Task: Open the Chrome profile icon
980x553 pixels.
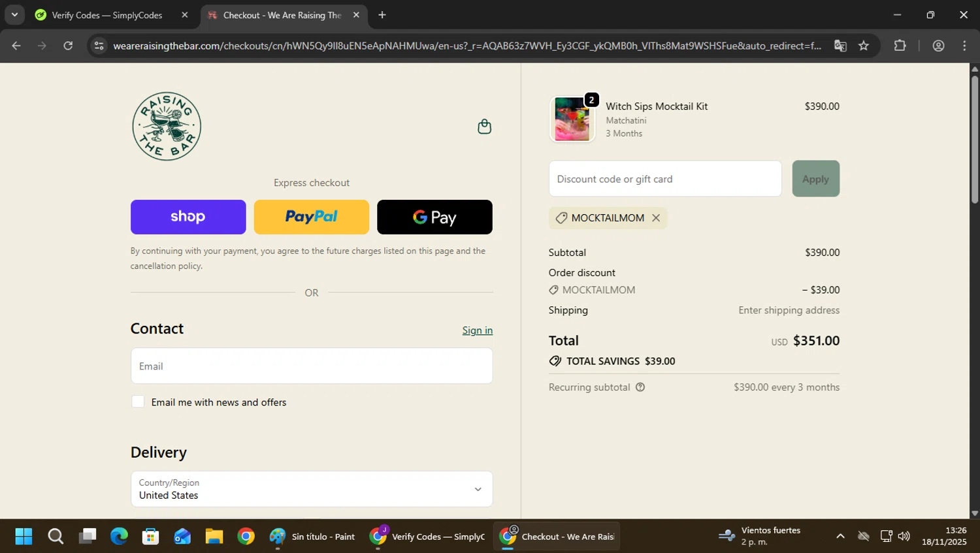Action: click(x=939, y=46)
